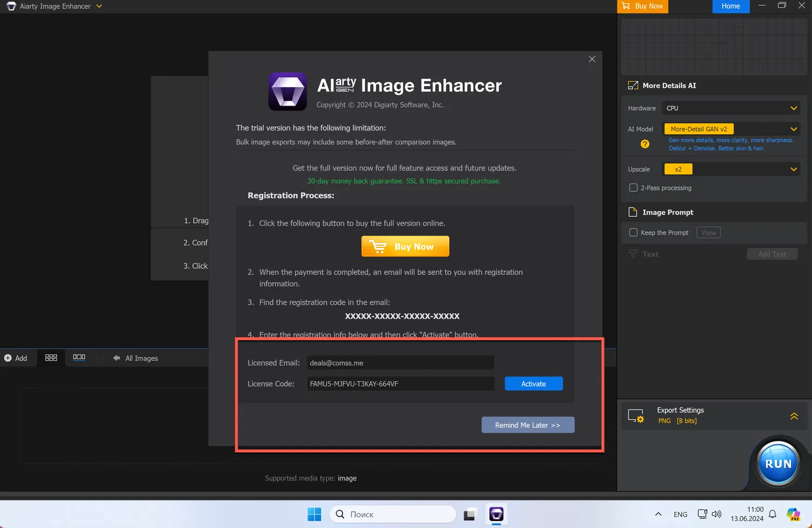Viewport: 812px width, 528px height.
Task: Click the Image Prompt document icon
Action: [633, 212]
